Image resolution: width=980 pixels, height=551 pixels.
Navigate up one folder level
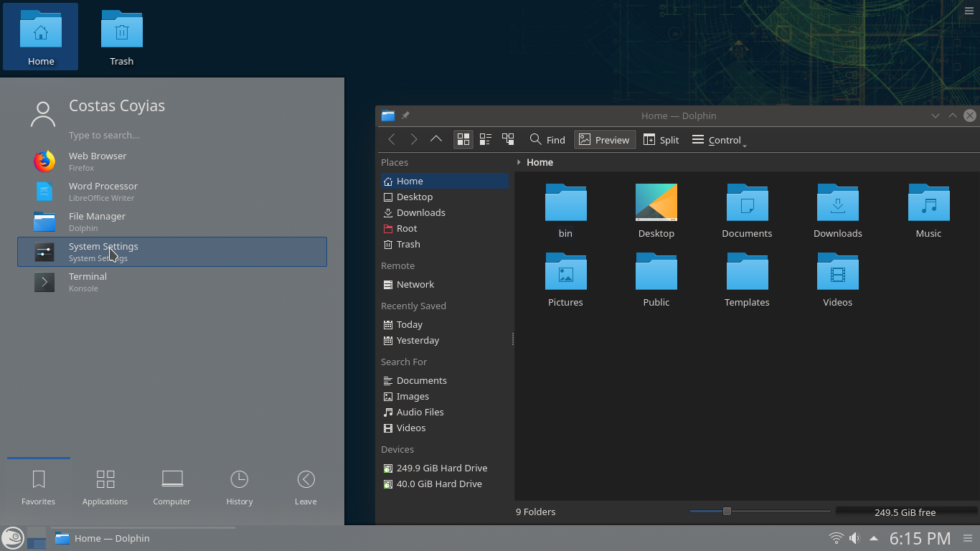click(x=436, y=139)
